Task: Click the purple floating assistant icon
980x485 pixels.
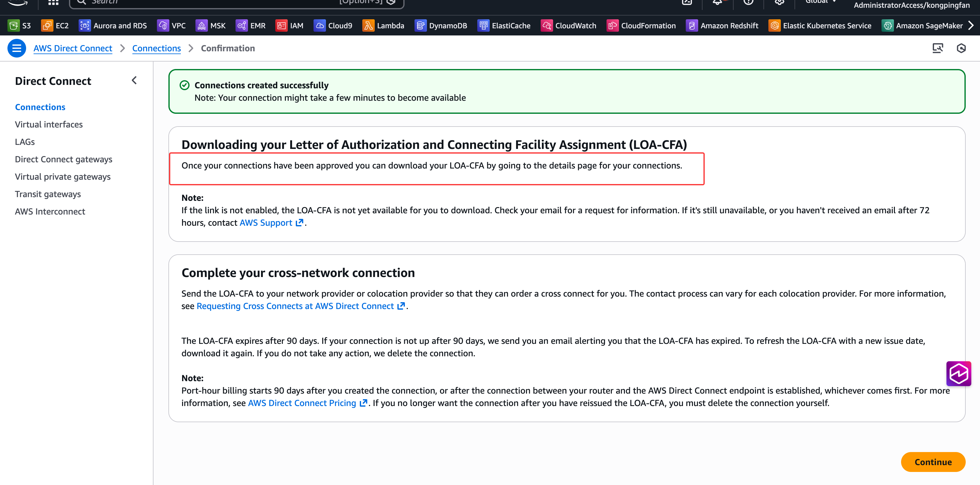Action: 958,373
